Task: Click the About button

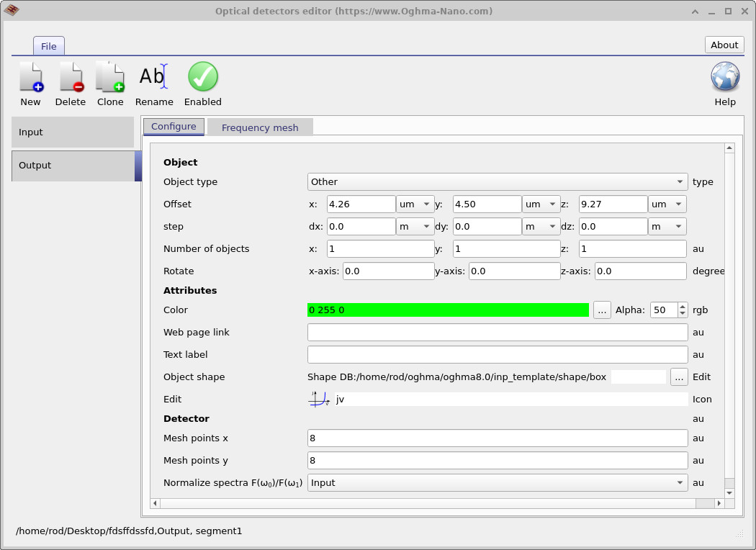Action: coord(724,44)
